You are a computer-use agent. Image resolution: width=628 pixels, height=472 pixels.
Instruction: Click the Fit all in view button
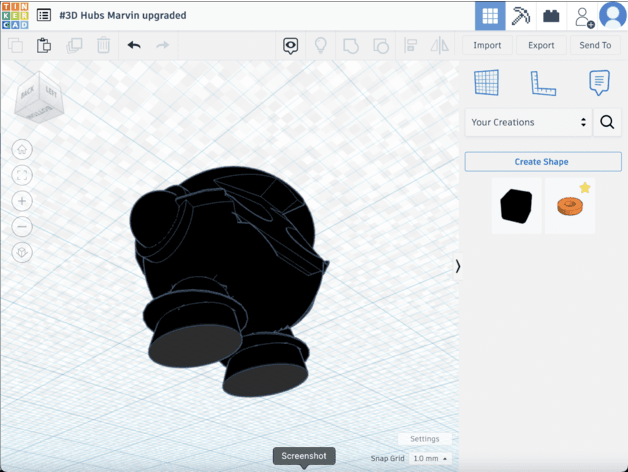click(22, 175)
